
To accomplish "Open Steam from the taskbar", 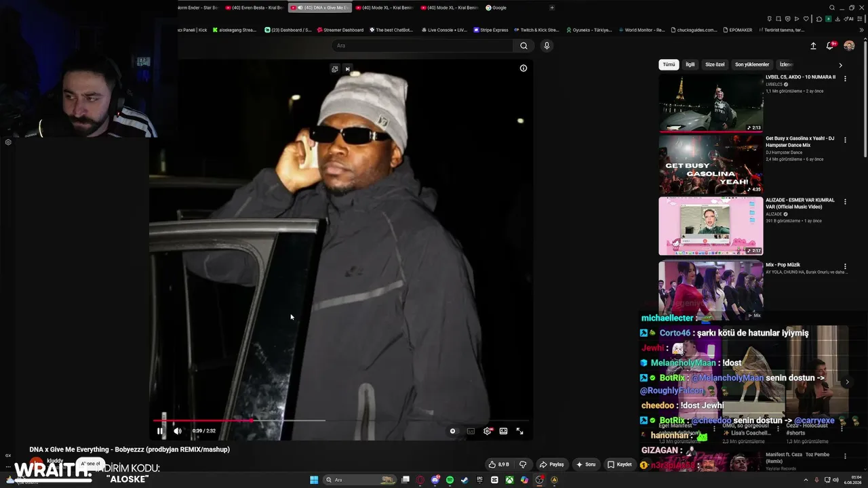I will pyautogui.click(x=465, y=480).
